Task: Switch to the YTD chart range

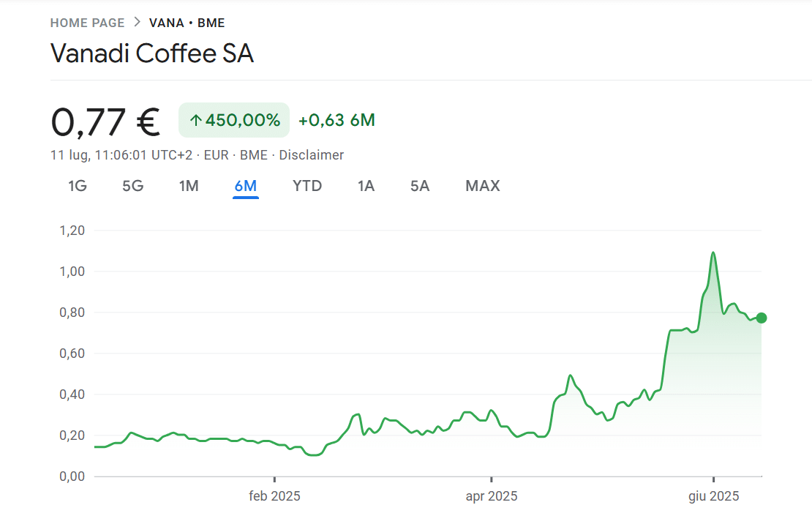Action: pos(307,186)
